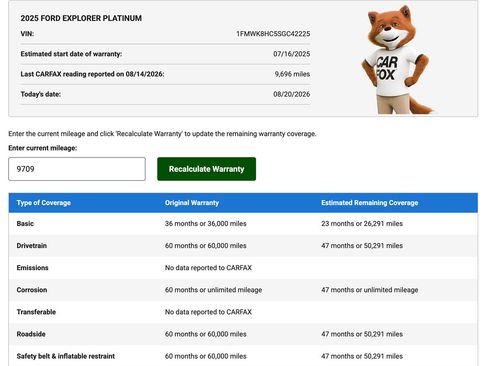Click Emissions 'No data reported to CARFAX' cell
The width and height of the screenshot is (488, 366).
coord(208,268)
